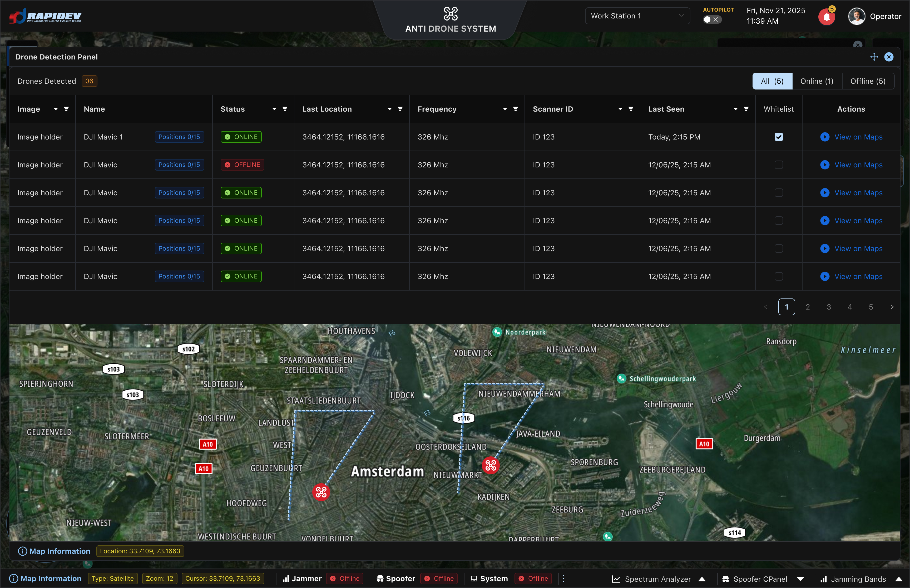
Task: Click the Operator profile avatar
Action: pyautogui.click(x=856, y=16)
